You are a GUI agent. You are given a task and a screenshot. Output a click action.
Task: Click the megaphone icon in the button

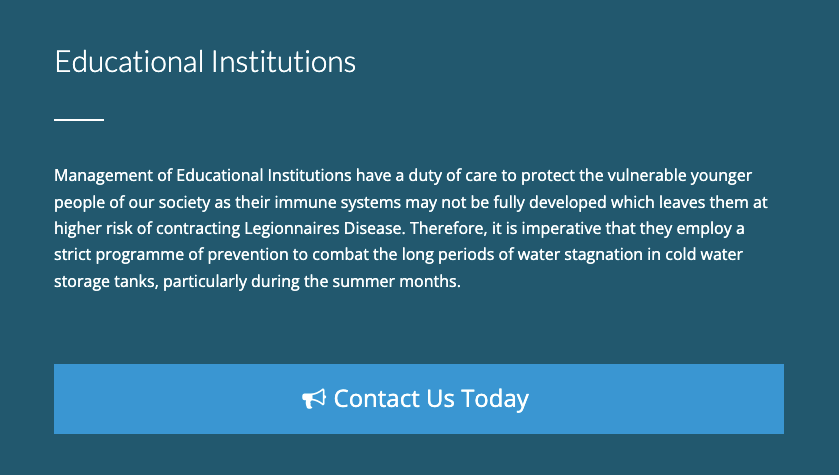tap(314, 399)
